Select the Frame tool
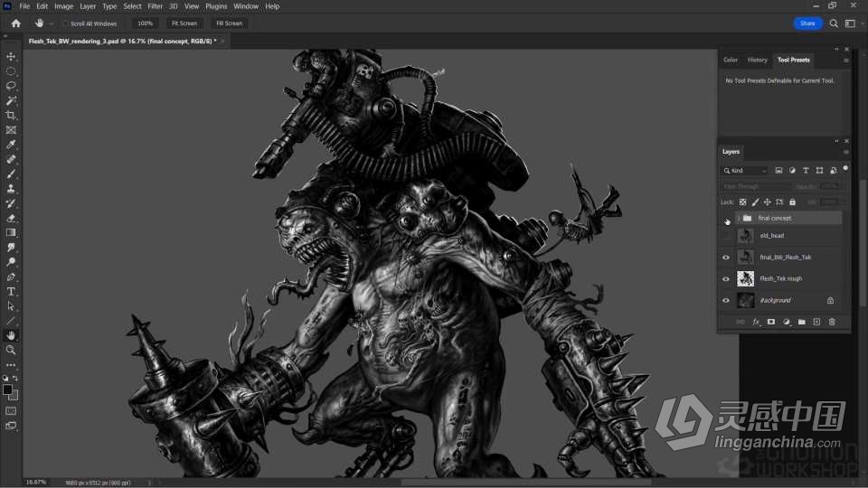The width and height of the screenshot is (868, 488). 11,130
